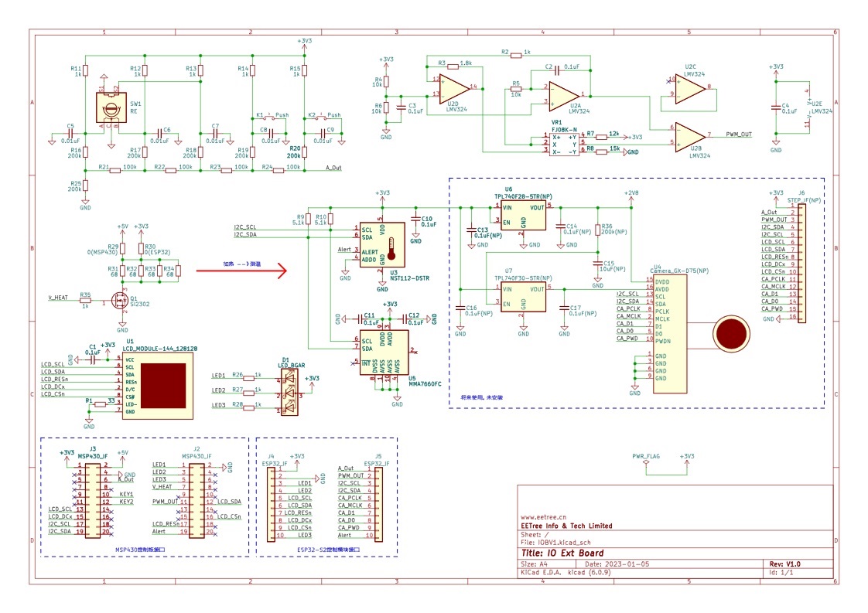Click the www.eetree.cn text

[544, 517]
